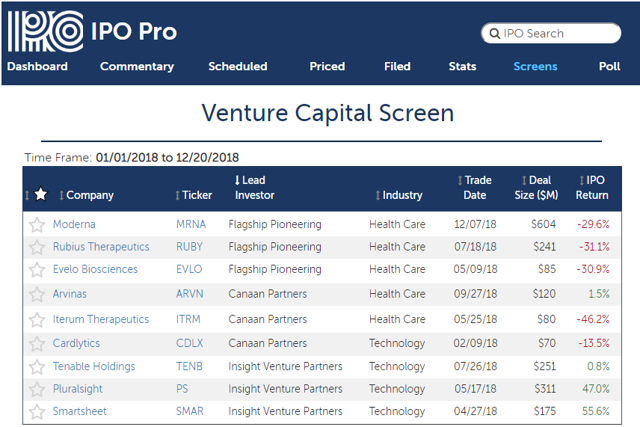Viewport: 640px width, 427px height.
Task: Select the 02/09/18 trade date cell
Action: 476,343
